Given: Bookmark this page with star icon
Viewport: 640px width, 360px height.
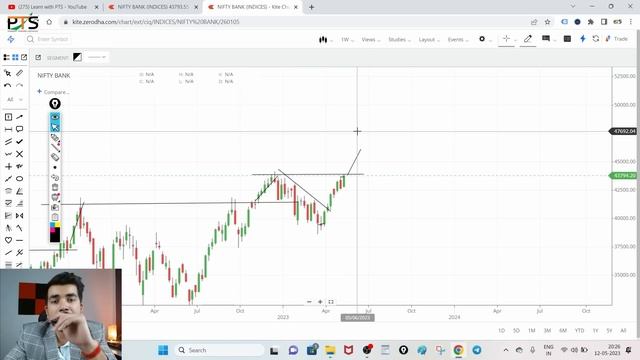Looking at the screenshot, I should [547, 22].
